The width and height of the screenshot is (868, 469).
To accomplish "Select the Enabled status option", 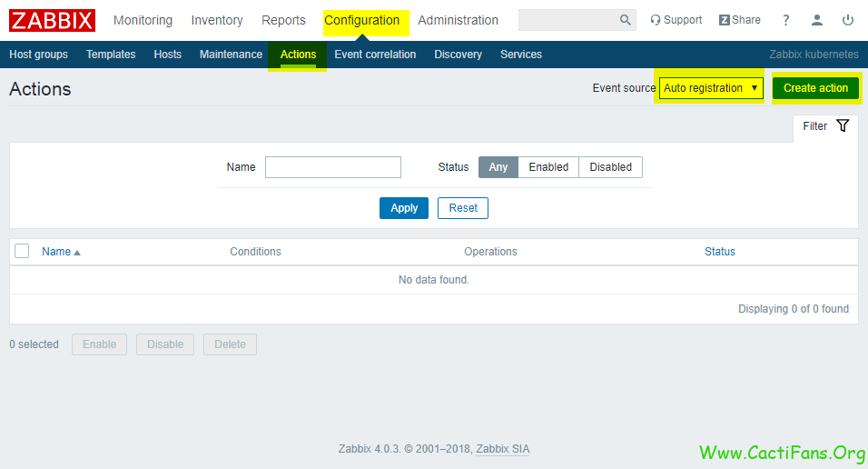I will click(548, 167).
